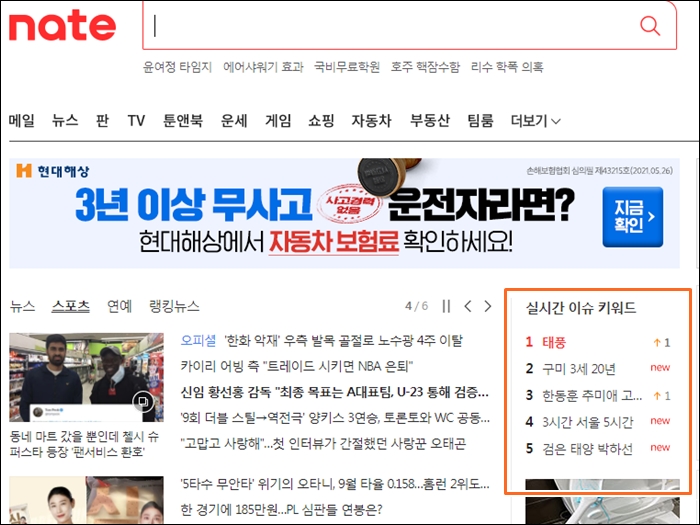The width and height of the screenshot is (700, 525).
Task: Open the 팀룸 menu item
Action: click(x=480, y=121)
